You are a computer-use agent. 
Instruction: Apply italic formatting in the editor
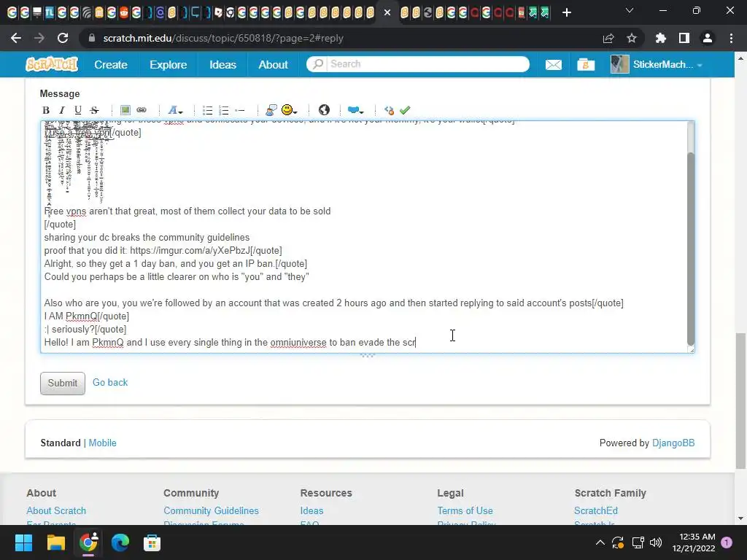coord(62,111)
